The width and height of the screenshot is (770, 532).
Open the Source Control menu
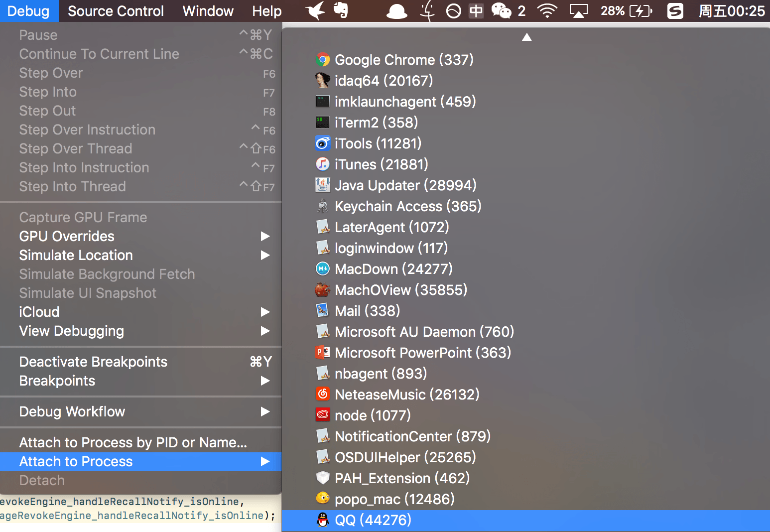tap(116, 11)
